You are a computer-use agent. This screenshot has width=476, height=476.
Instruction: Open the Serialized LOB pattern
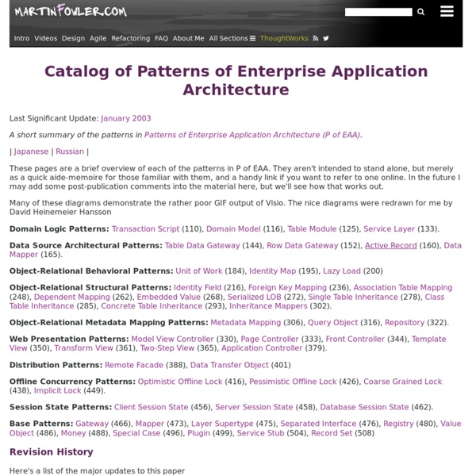click(x=255, y=297)
